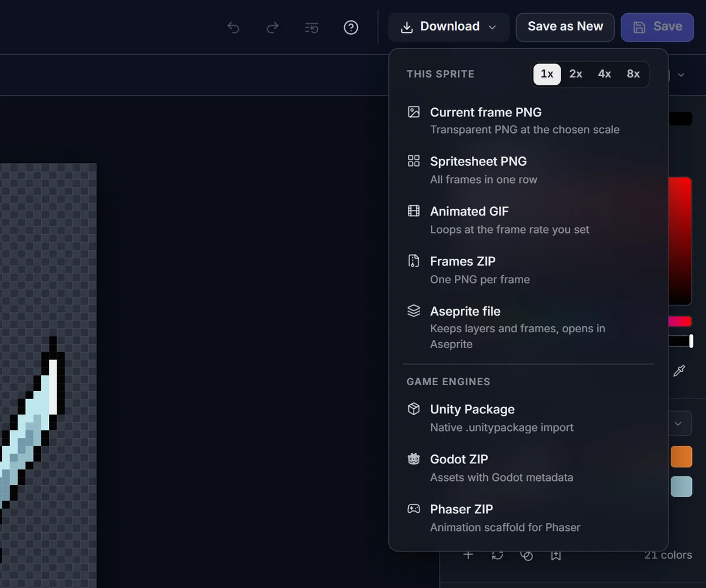The width and height of the screenshot is (706, 588).
Task: Click the 'GAME ENGINES' section heading
Action: point(448,382)
